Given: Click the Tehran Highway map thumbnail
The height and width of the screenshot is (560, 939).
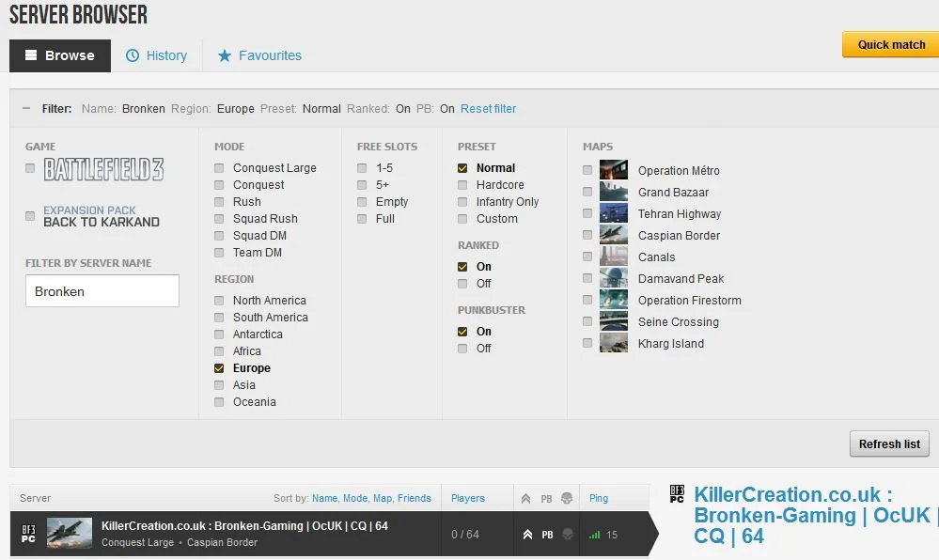Looking at the screenshot, I should 614,213.
